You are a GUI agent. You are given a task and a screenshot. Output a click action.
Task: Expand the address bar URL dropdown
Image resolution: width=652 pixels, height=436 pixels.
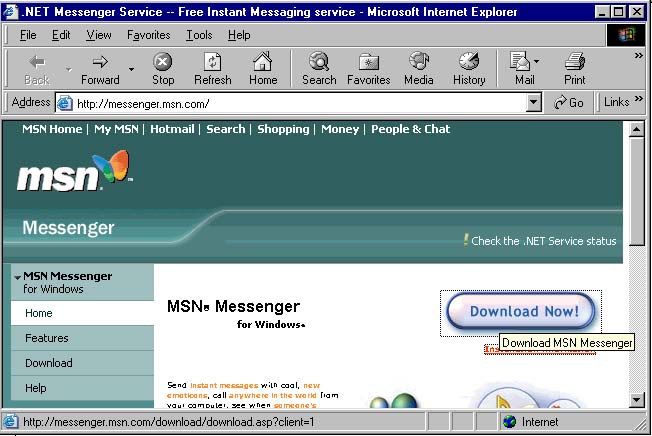click(x=533, y=102)
